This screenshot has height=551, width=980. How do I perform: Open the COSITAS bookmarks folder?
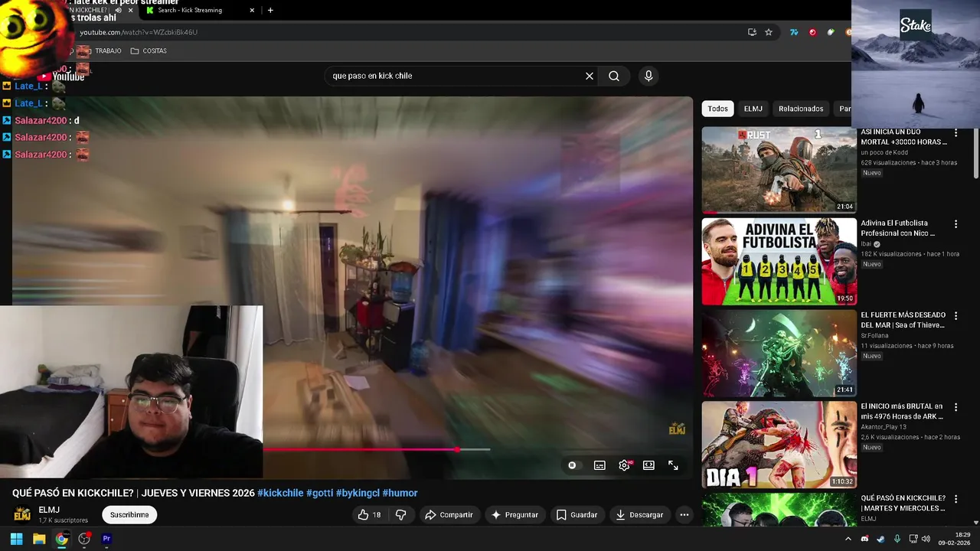click(149, 51)
